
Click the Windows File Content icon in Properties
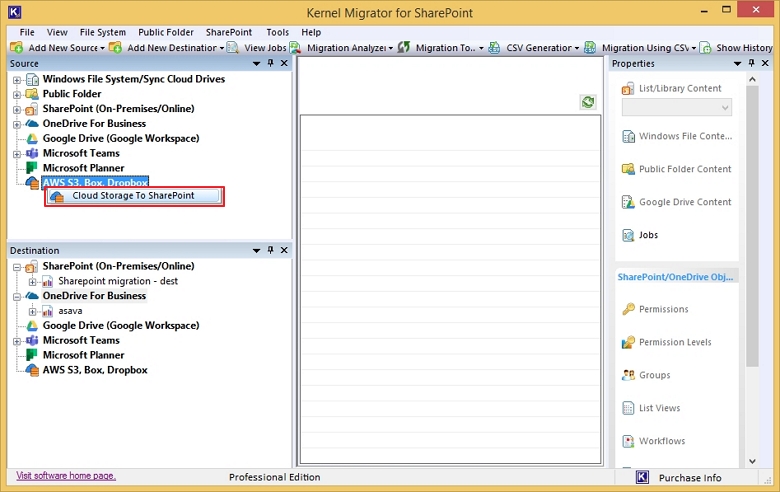pos(628,136)
